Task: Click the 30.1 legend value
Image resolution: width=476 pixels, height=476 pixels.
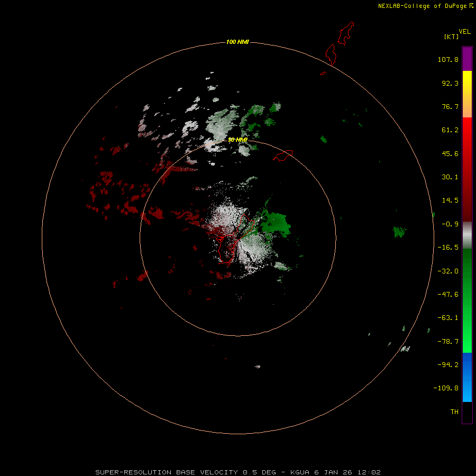Action: point(450,177)
